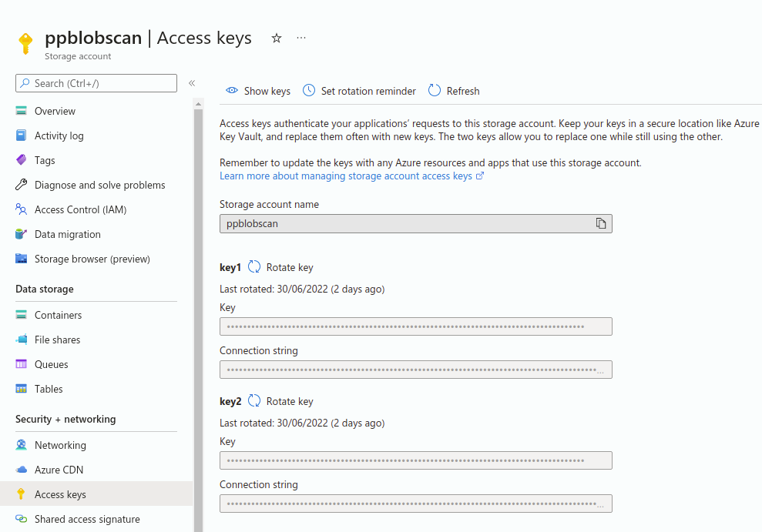Open the Storage browser (preview) item
The image size is (762, 532).
(x=92, y=259)
